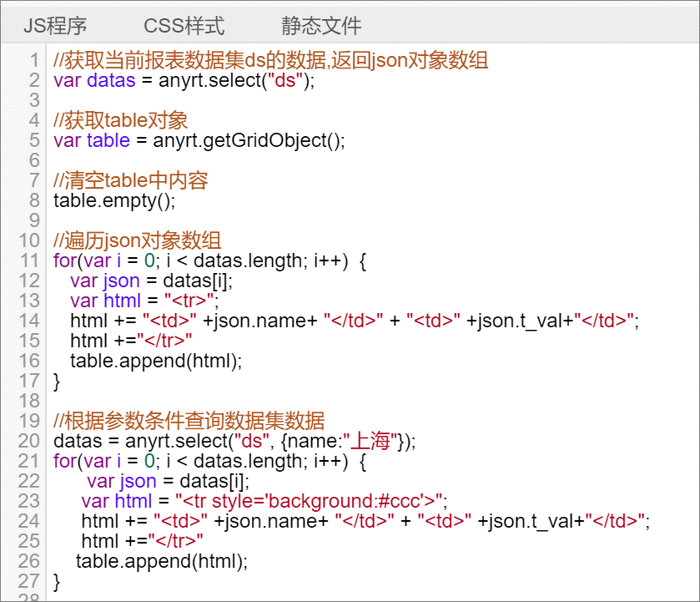The width and height of the screenshot is (700, 602).
Task: Click the var html = "<tr>" statement on line 13
Action: point(144,301)
